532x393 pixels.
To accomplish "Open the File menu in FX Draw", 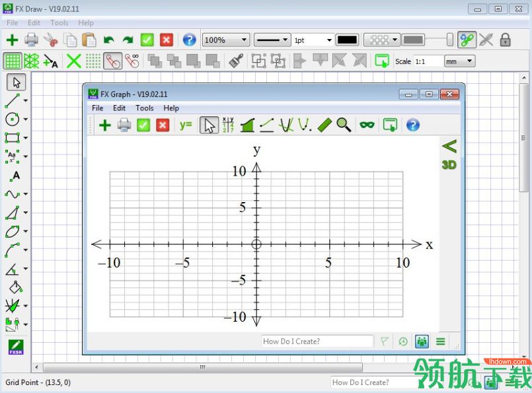I will coord(12,22).
